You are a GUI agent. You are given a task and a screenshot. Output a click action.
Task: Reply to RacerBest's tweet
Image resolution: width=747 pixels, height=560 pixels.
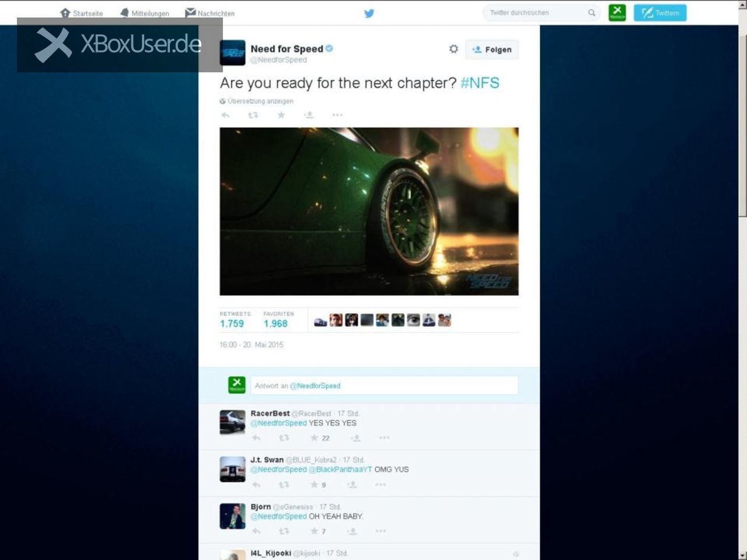(x=256, y=438)
